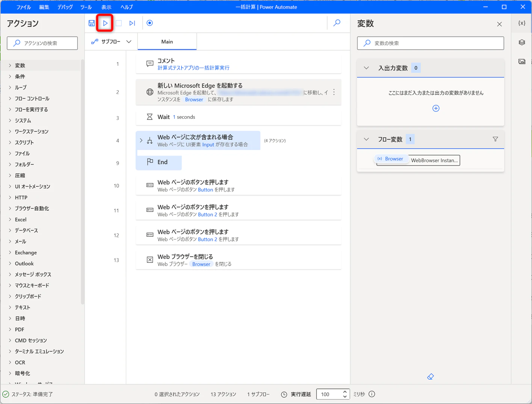Close the 変数 panel
532x404 pixels.
[x=499, y=24]
